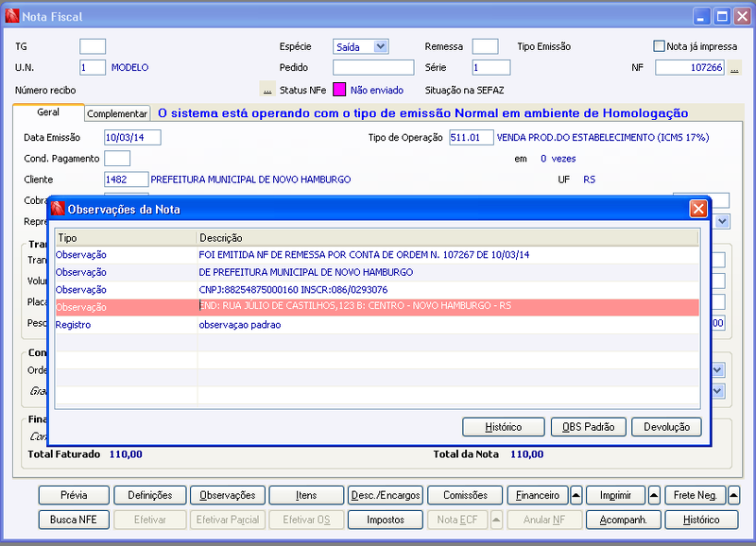
Task: Click the Nota Fiscal window title icon
Action: pos(12,16)
